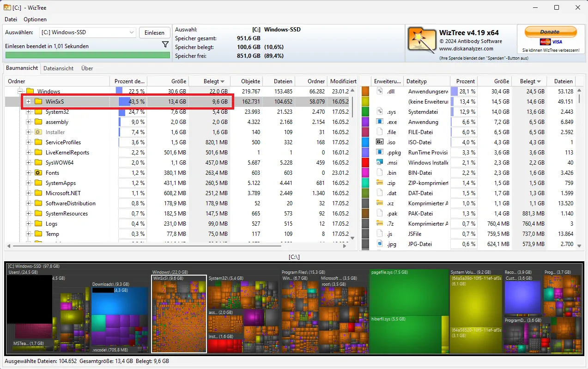The height and width of the screenshot is (369, 588).
Task: Click the red .msi color swatch
Action: point(365,163)
